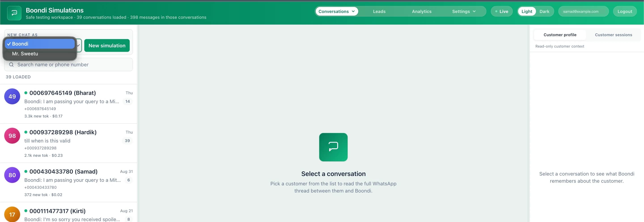The width and height of the screenshot is (644, 222).
Task: Open the Analytics page
Action: click(422, 11)
